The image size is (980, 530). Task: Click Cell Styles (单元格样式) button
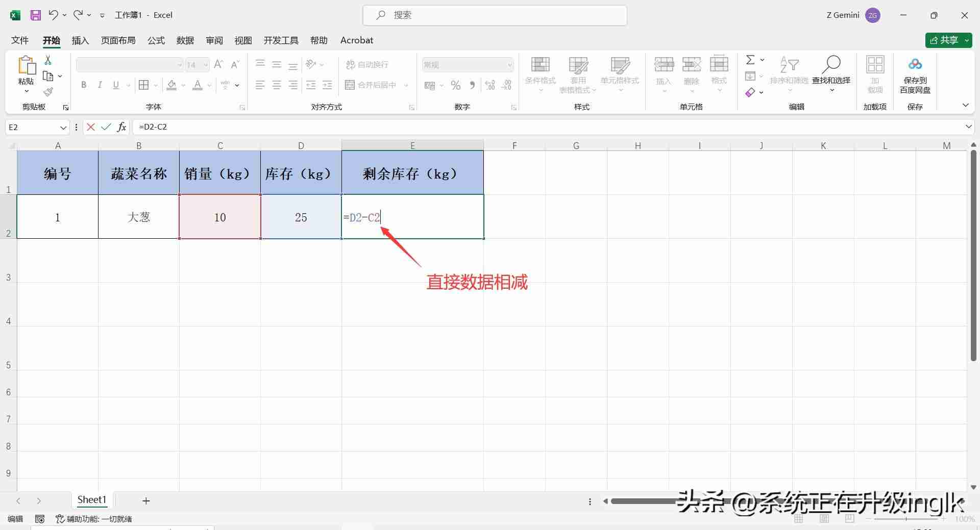point(620,74)
